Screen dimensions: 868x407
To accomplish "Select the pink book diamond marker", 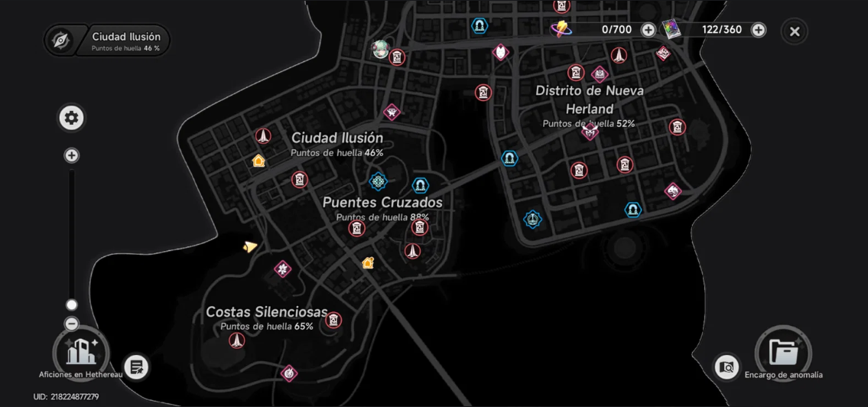I will tap(600, 74).
